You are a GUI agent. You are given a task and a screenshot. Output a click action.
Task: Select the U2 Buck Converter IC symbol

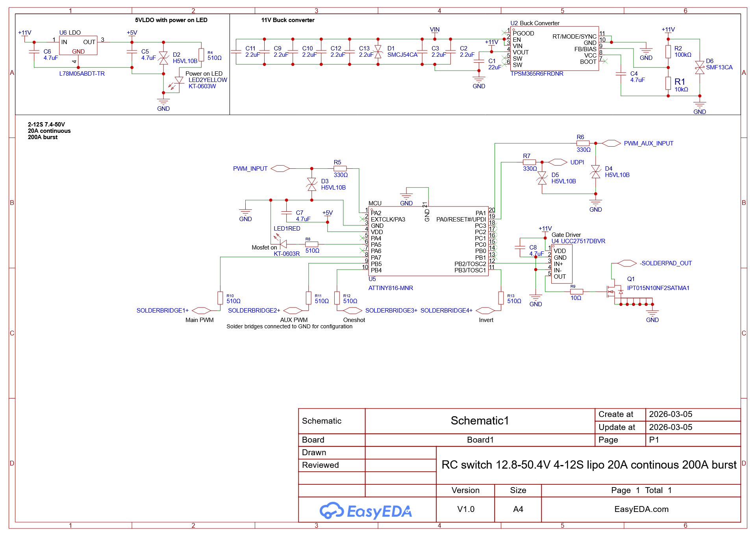click(x=554, y=49)
